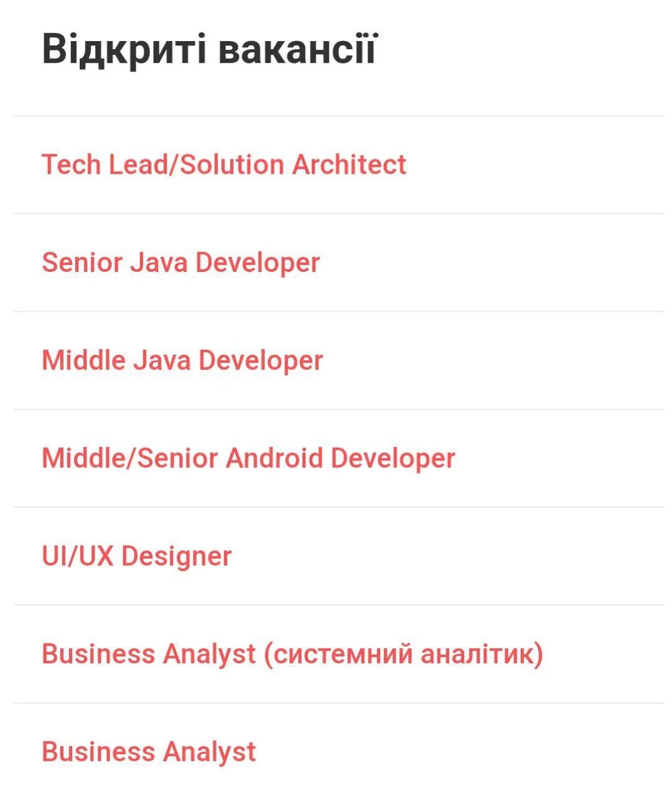This screenshot has height=789, width=672.
Task: Open Business Analyst (системний аналітик) vacancy
Action: (292, 654)
